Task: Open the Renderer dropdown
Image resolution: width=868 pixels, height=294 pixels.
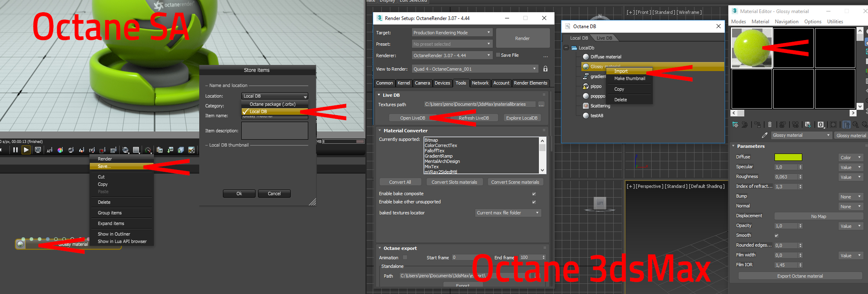Action: click(x=452, y=56)
